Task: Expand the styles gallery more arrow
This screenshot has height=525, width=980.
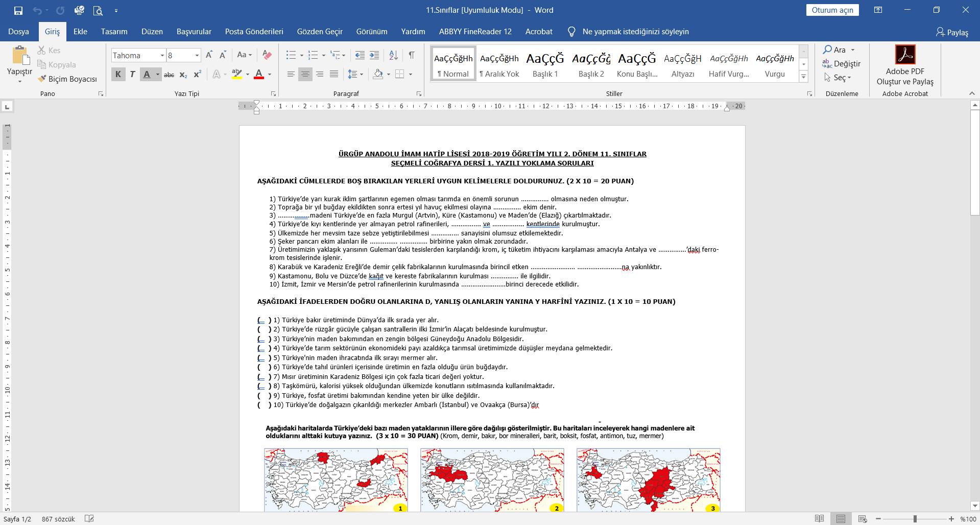Action: point(803,77)
